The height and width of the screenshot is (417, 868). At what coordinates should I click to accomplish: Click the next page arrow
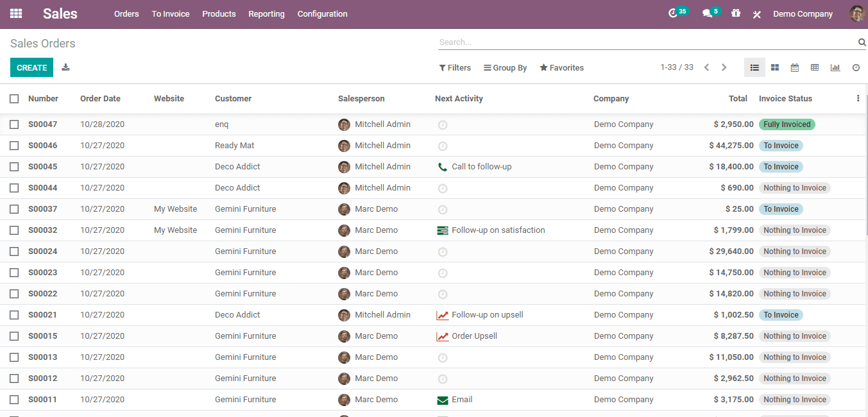pos(724,67)
